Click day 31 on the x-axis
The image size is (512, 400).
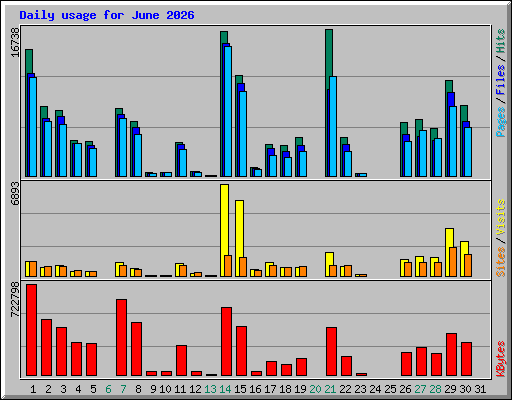pyautogui.click(x=480, y=389)
